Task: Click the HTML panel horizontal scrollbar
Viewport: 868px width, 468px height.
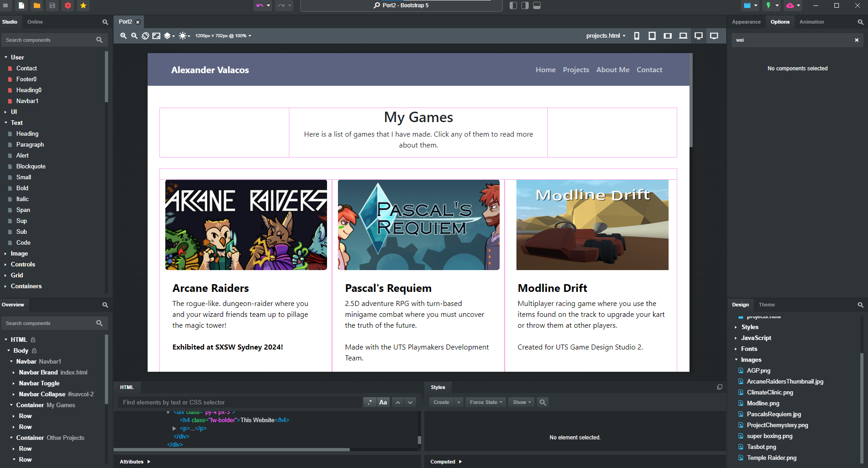Action: click(x=232, y=449)
